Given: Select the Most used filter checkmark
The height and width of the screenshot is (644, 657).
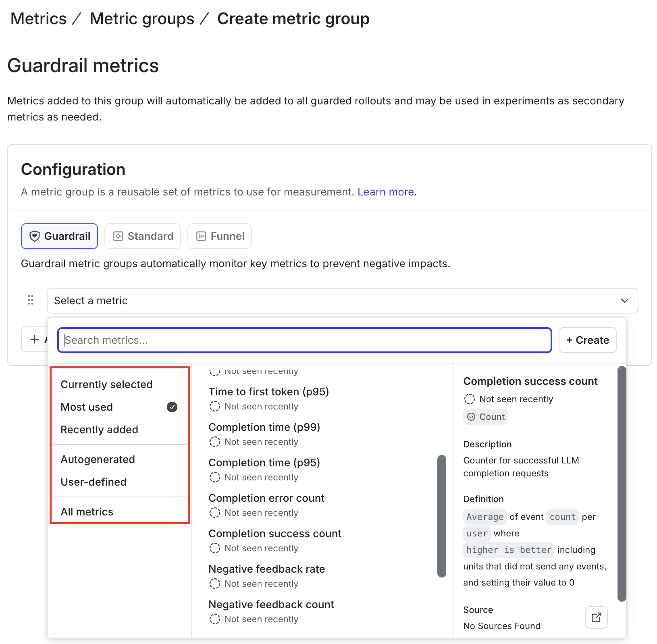Looking at the screenshot, I should pos(172,407).
